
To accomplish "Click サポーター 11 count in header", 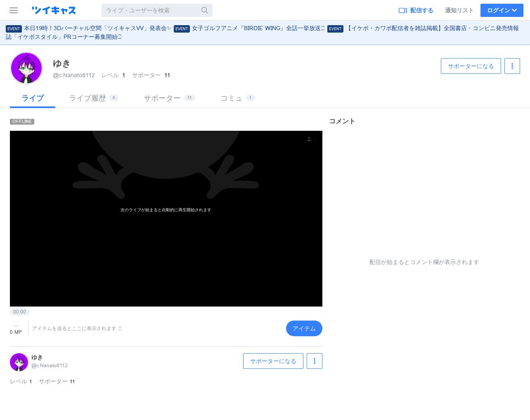I will tap(151, 75).
